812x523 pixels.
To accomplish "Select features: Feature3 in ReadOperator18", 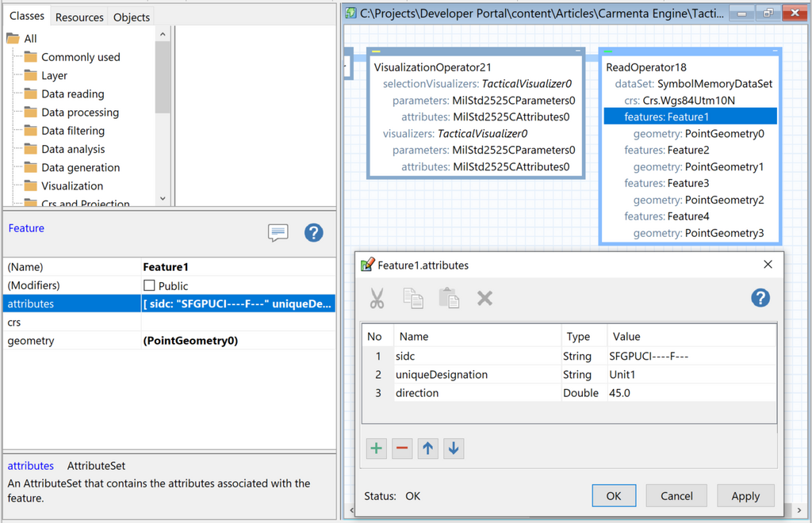I will point(666,183).
